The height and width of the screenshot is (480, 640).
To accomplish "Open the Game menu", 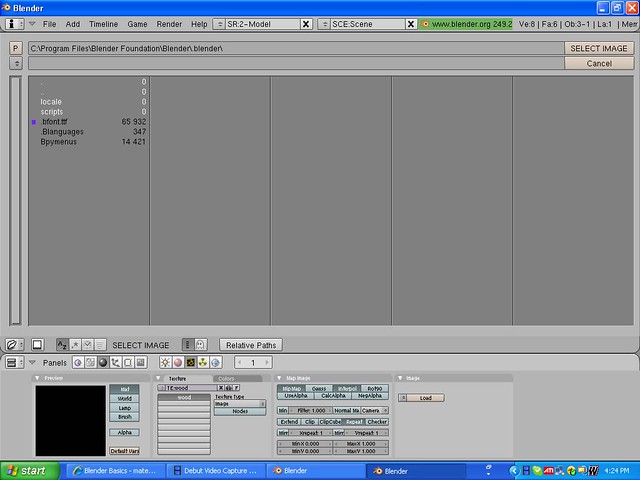I will coord(137,24).
